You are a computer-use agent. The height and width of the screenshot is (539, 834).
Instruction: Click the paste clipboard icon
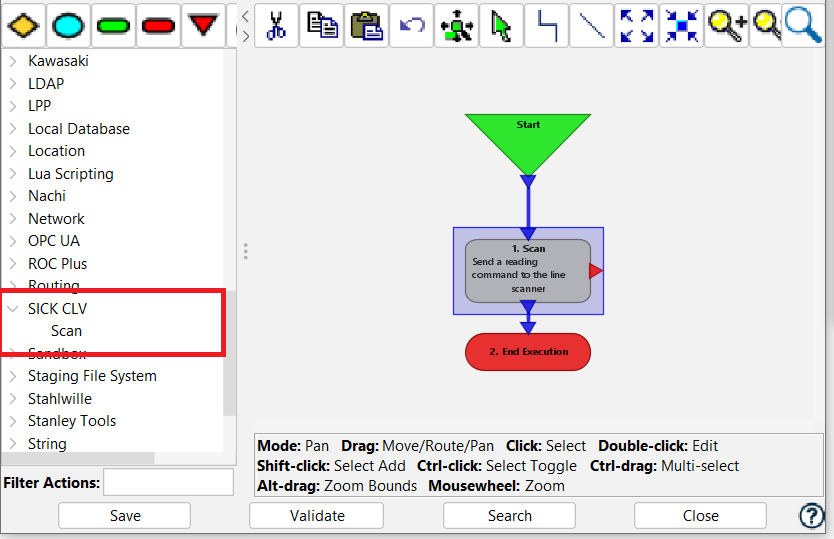[368, 26]
